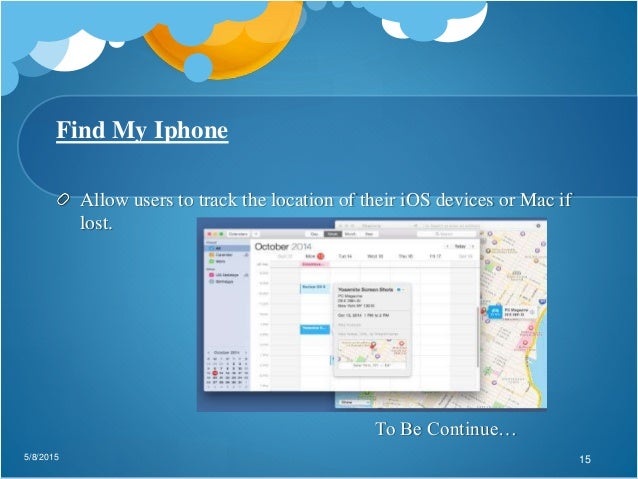Click previous month arrow in mini calendar
This screenshot has width=638, height=479.
coord(209,352)
